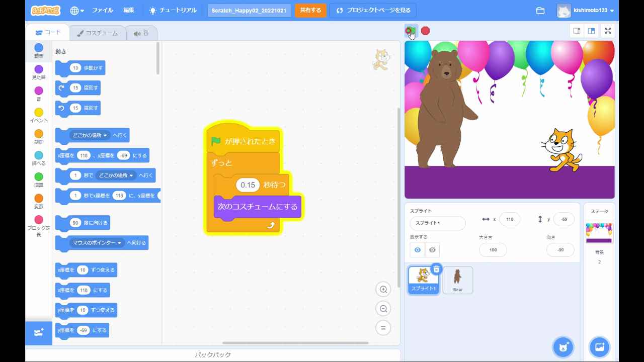Click the red stop button

(425, 31)
